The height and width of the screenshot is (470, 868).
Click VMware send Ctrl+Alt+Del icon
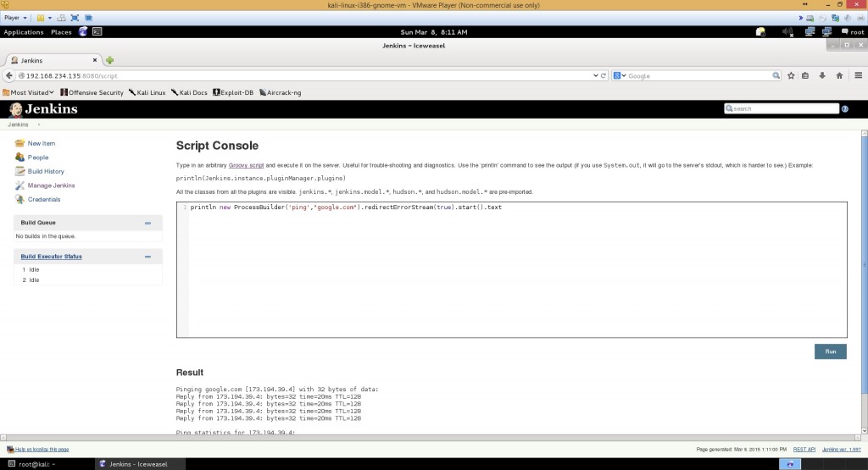(61, 18)
